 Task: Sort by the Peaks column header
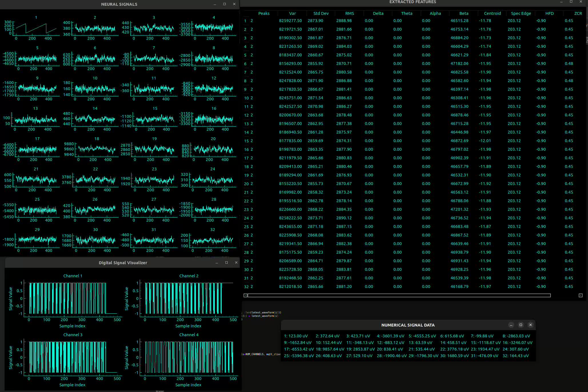264,13
